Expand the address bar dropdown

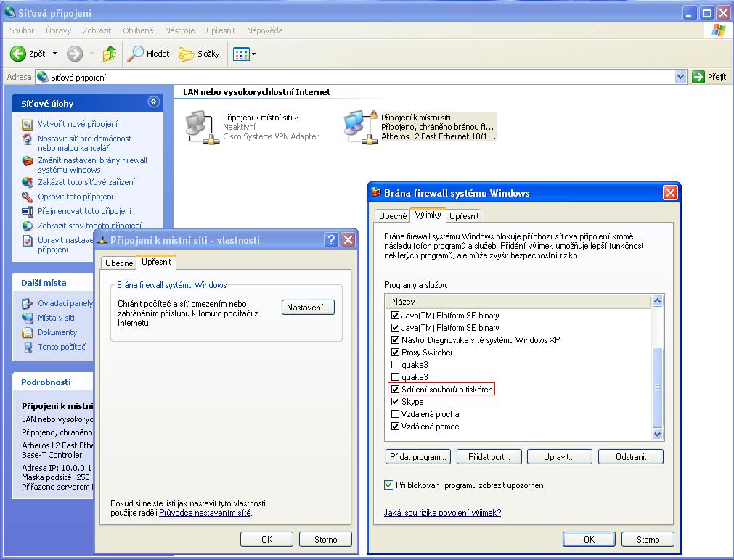coord(680,77)
